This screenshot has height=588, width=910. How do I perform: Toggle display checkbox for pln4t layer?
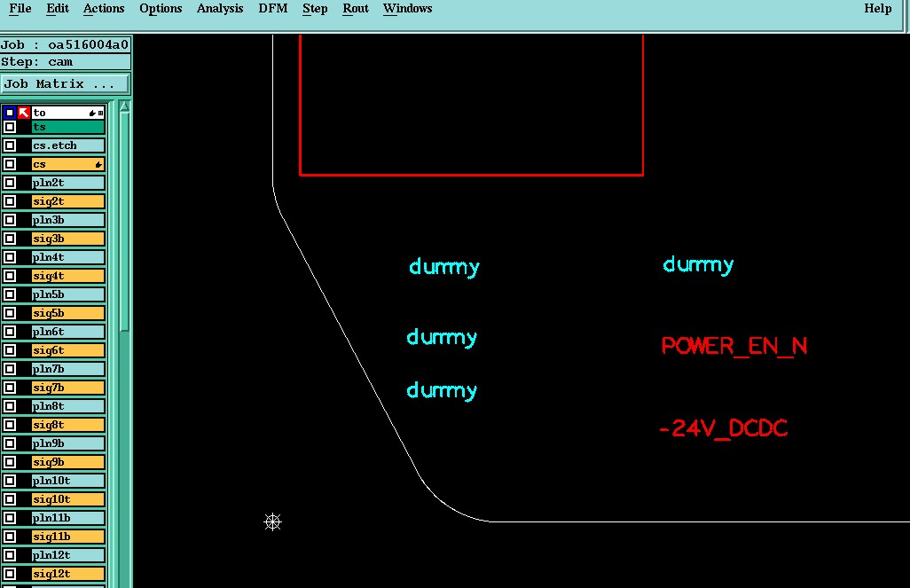click(9, 257)
